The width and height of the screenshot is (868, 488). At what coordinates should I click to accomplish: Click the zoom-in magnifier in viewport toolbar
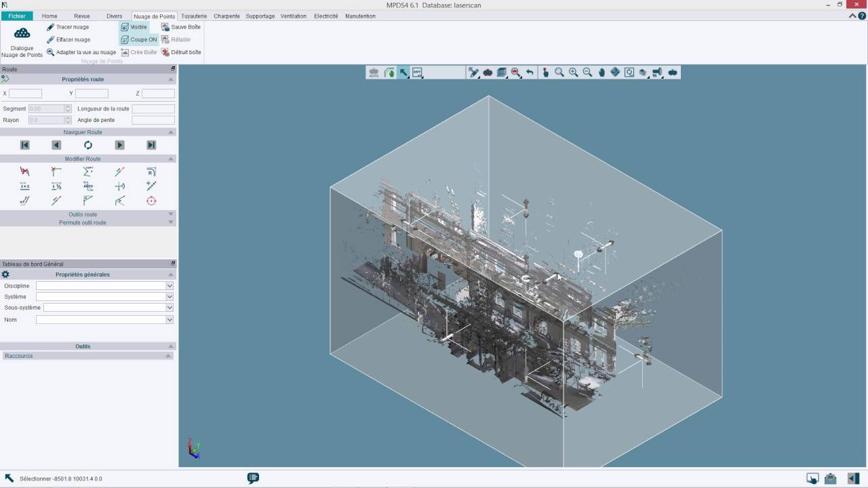[x=573, y=73]
